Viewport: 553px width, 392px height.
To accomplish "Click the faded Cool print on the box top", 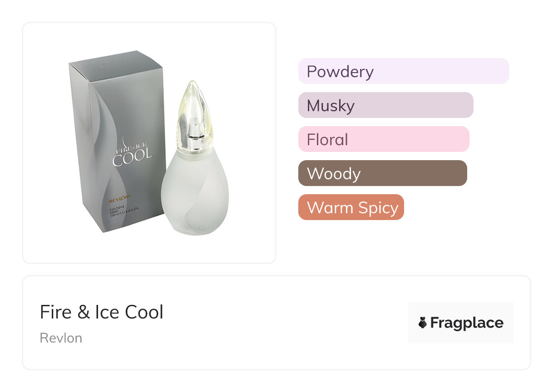I will coord(109,64).
